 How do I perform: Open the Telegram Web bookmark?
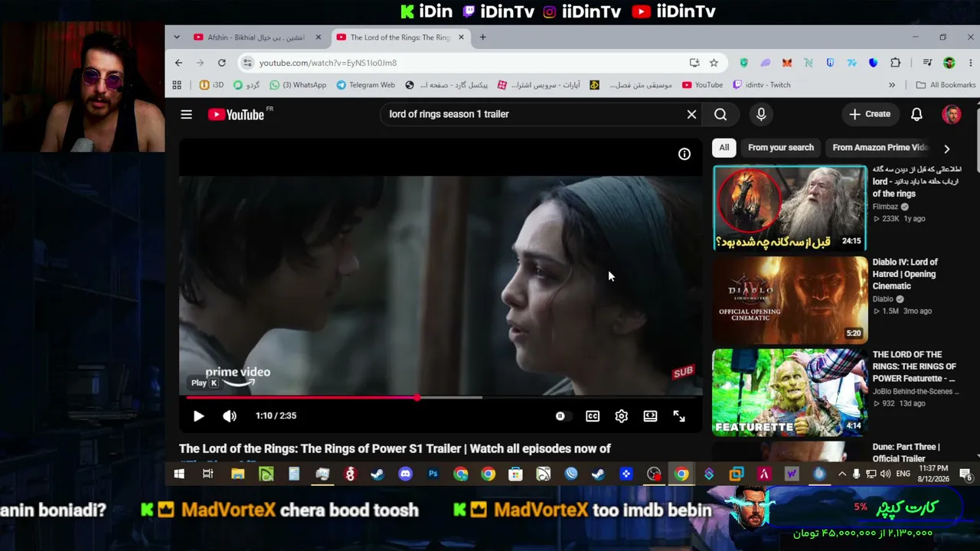[x=365, y=85]
